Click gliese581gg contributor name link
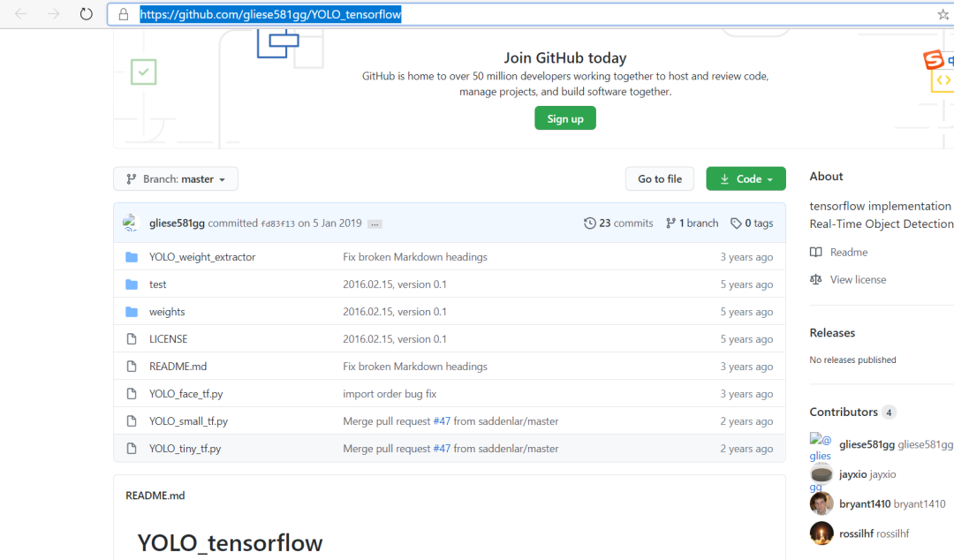954x560 pixels. pyautogui.click(x=867, y=444)
